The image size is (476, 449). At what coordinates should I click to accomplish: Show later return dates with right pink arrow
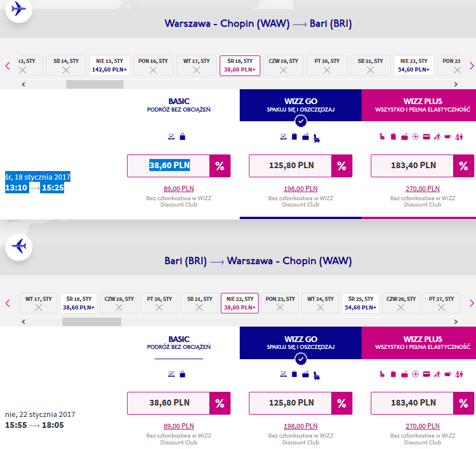tap(471, 303)
